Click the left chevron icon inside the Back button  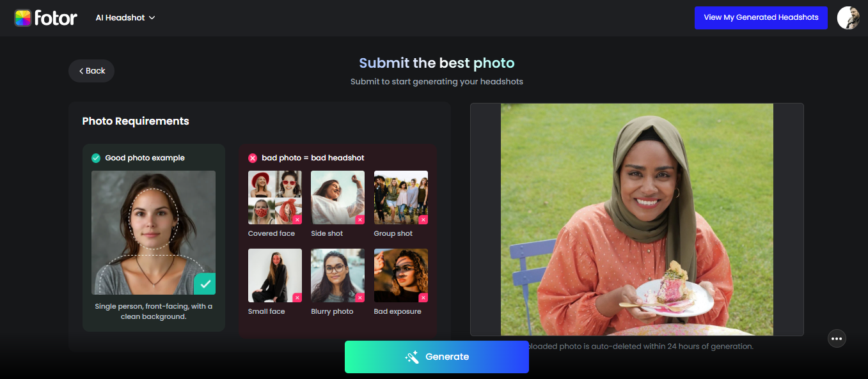81,70
